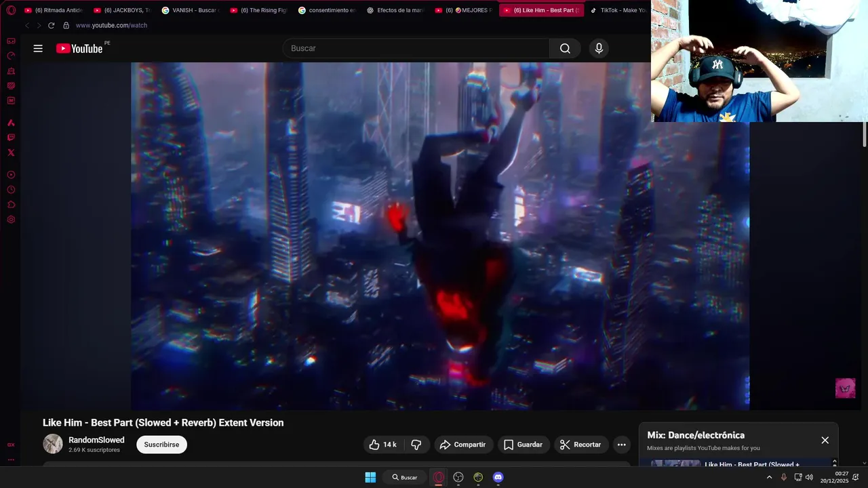Screen dimensions: 868x488
Task: Open Settings gear icon in sidebar
Action: point(11,220)
